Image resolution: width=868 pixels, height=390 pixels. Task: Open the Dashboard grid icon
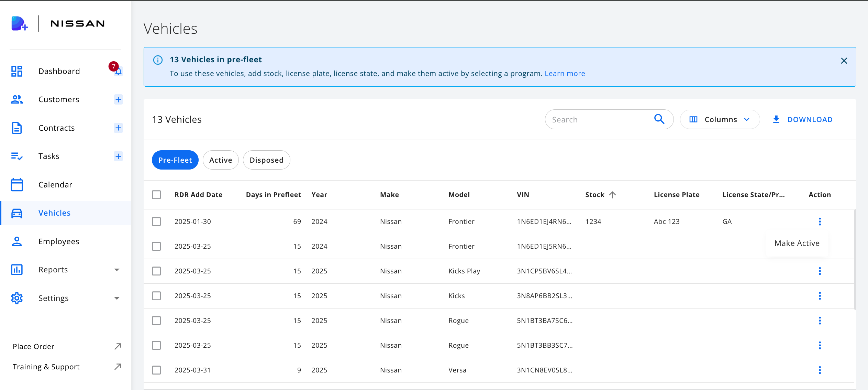click(x=17, y=71)
